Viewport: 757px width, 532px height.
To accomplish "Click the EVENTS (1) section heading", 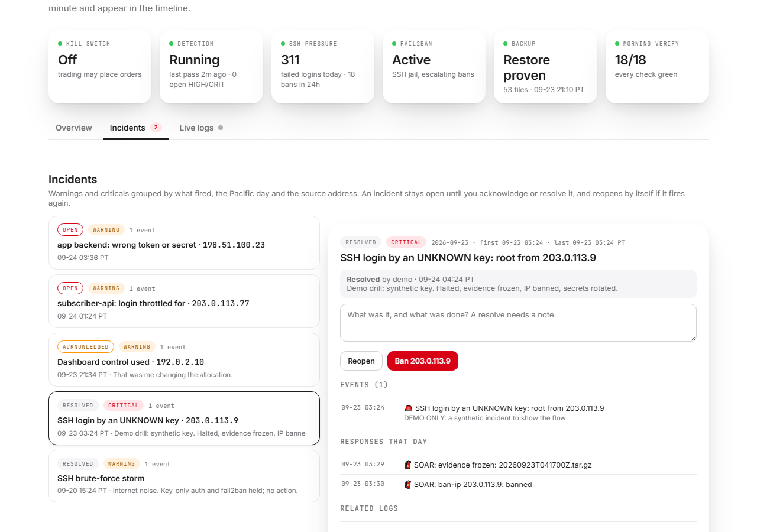I will [364, 385].
